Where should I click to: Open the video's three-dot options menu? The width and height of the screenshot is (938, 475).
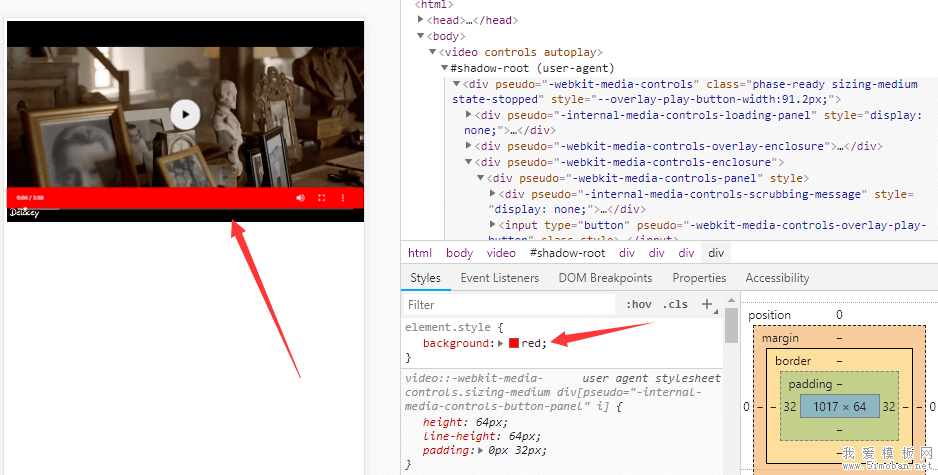(x=343, y=197)
